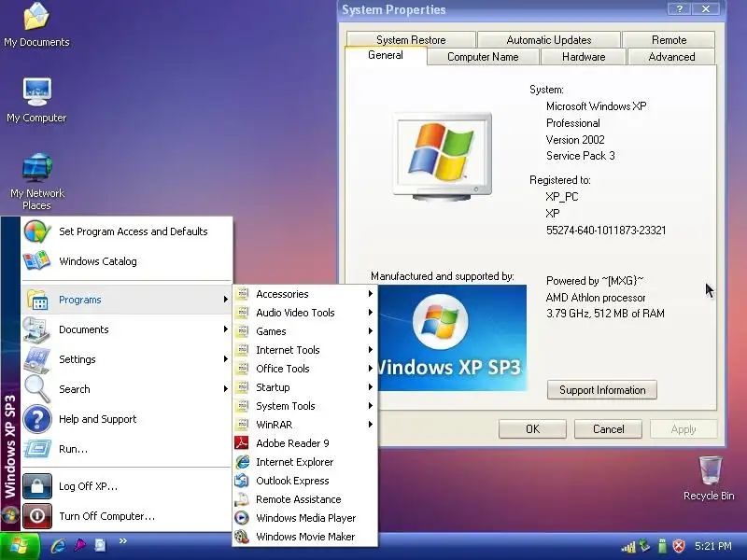Click the Windows Media Player icon
The height and width of the screenshot is (560, 747).
pos(242,518)
